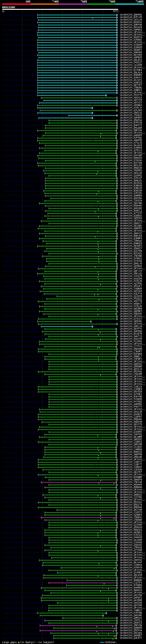Click the white query sequence bar

tap(60, 9)
